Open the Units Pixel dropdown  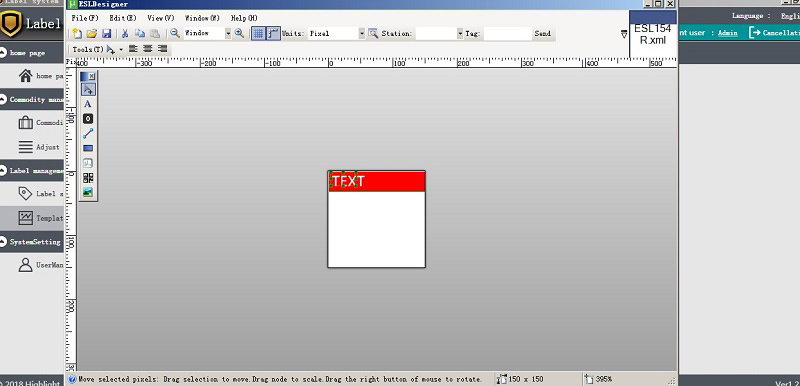coord(362,34)
